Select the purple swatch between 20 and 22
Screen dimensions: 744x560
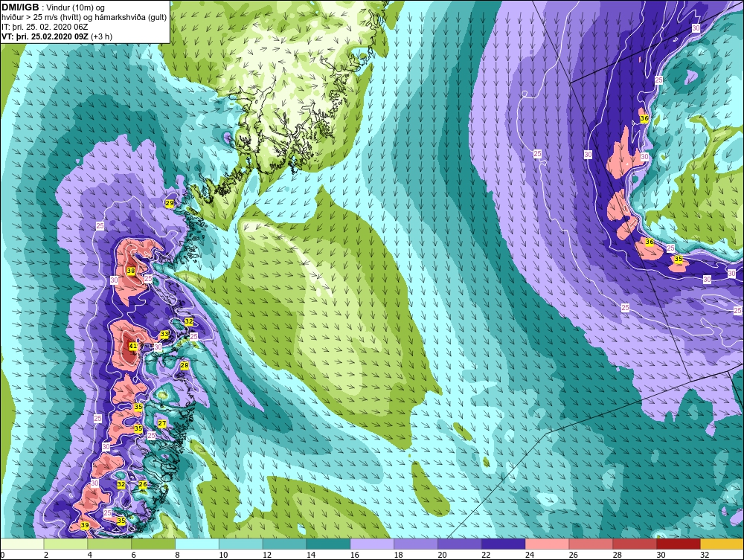[459, 544]
